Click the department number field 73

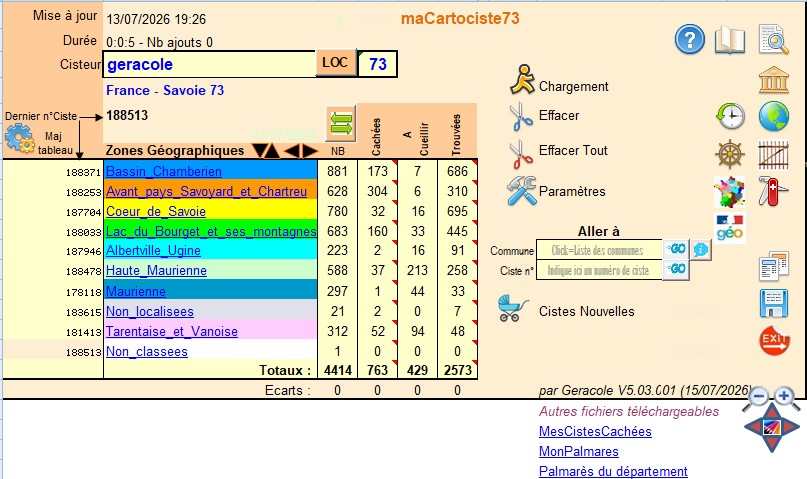coord(377,64)
